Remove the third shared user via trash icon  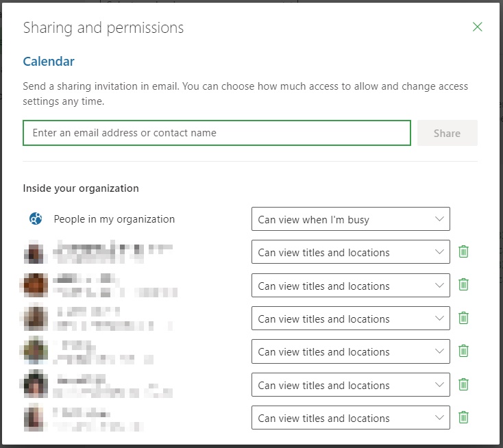[463, 318]
